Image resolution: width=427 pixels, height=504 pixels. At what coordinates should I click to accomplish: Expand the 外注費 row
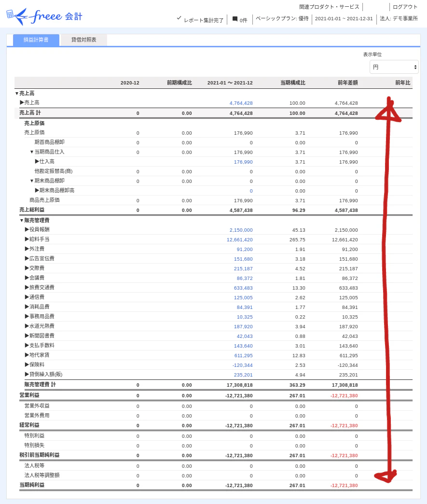click(x=27, y=249)
